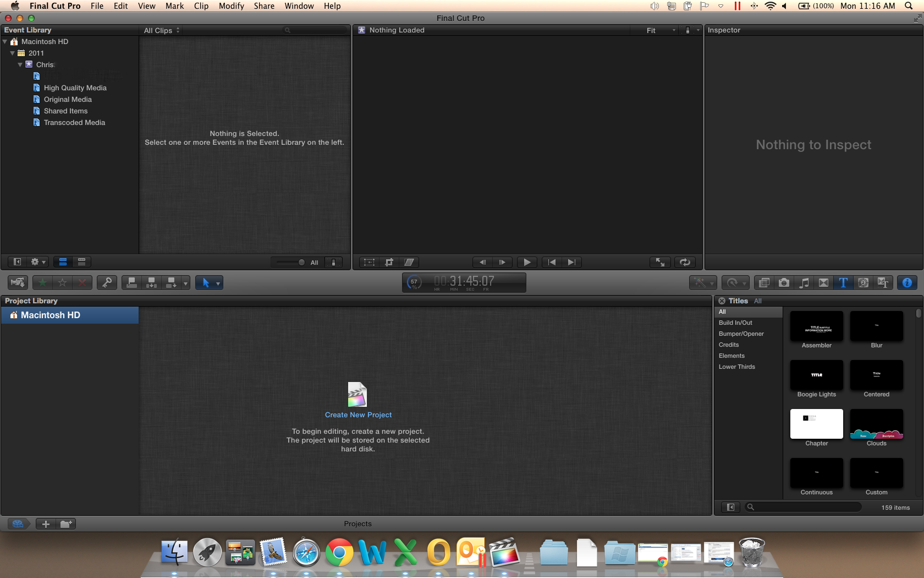
Task: Show the Generators Browser
Action: click(x=863, y=282)
